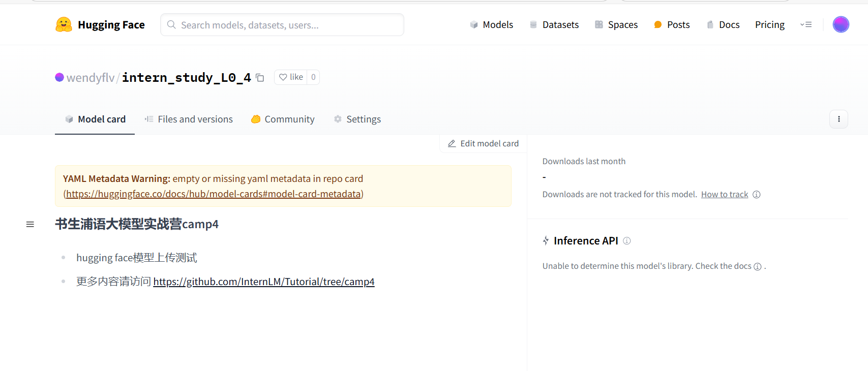The width and height of the screenshot is (868, 371).
Task: Open the wendyflv user profile link
Action: [x=91, y=78]
